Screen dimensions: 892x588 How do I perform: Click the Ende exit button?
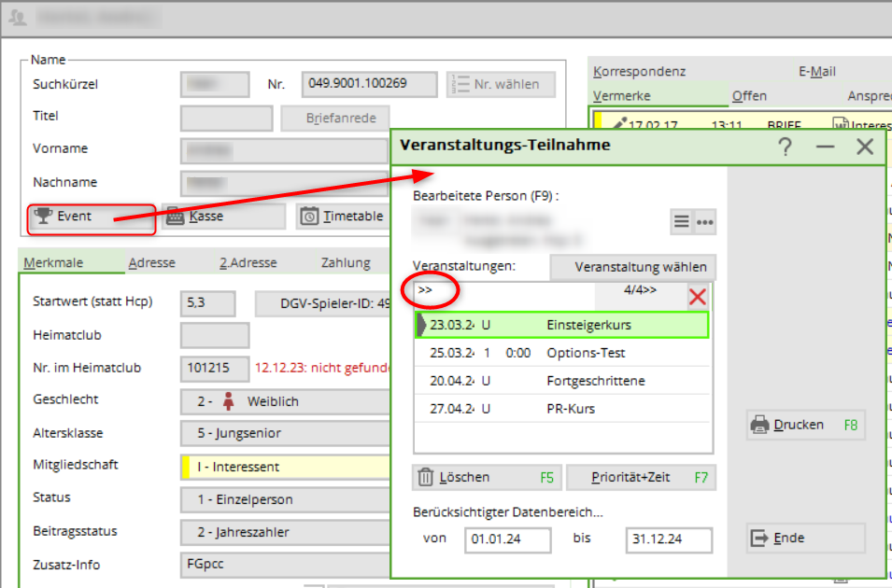[805, 539]
